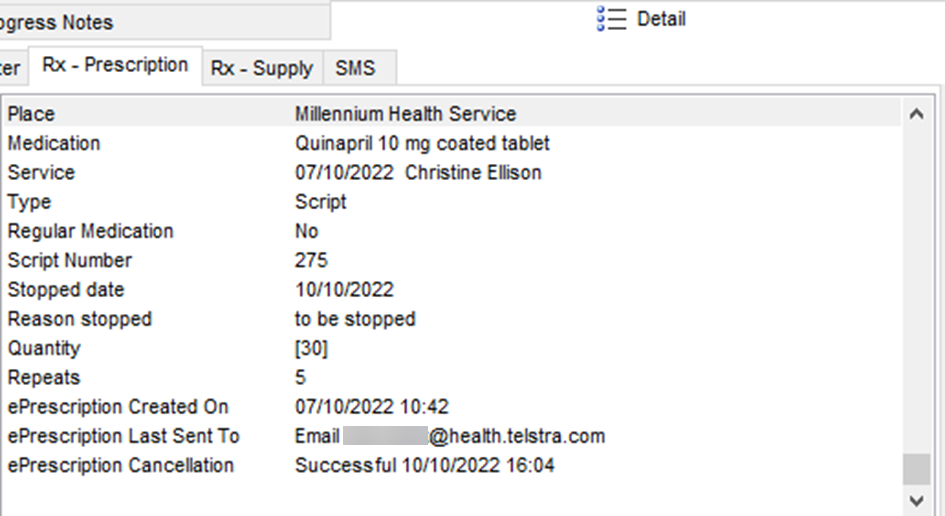Click the Regular Medication row
Image resolution: width=945 pixels, height=516 pixels.
[x=453, y=231]
